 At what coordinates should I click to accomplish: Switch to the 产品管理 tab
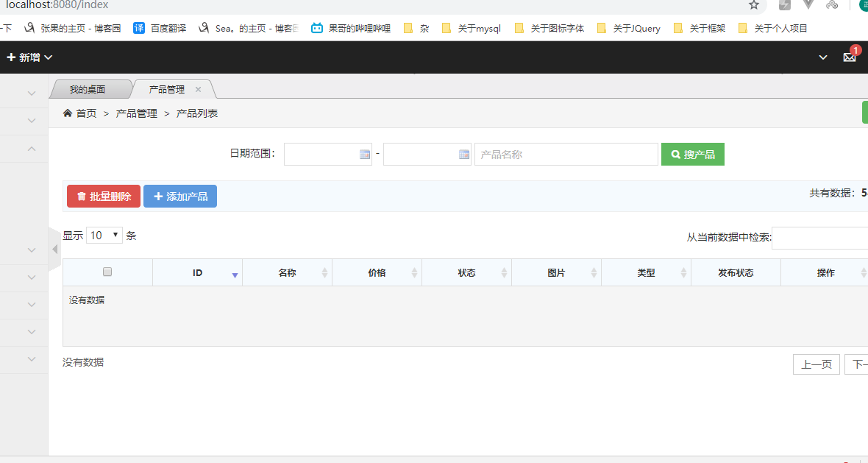[167, 89]
